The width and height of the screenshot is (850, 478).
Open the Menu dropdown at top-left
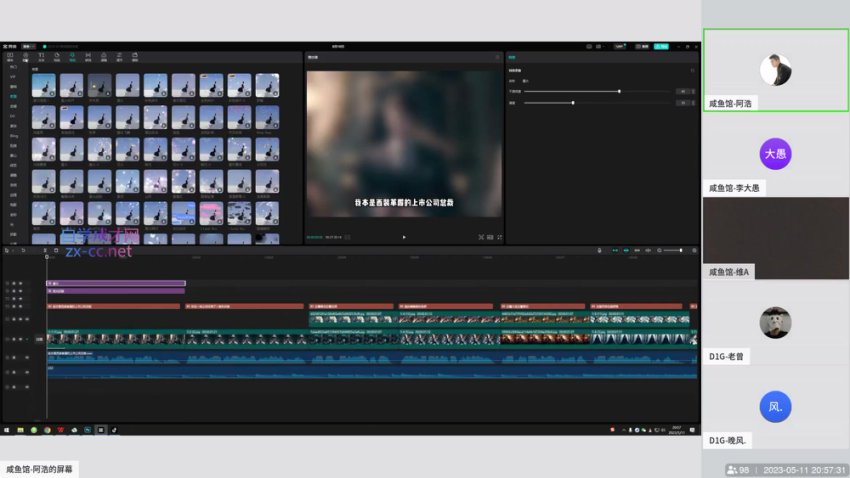tap(27, 46)
